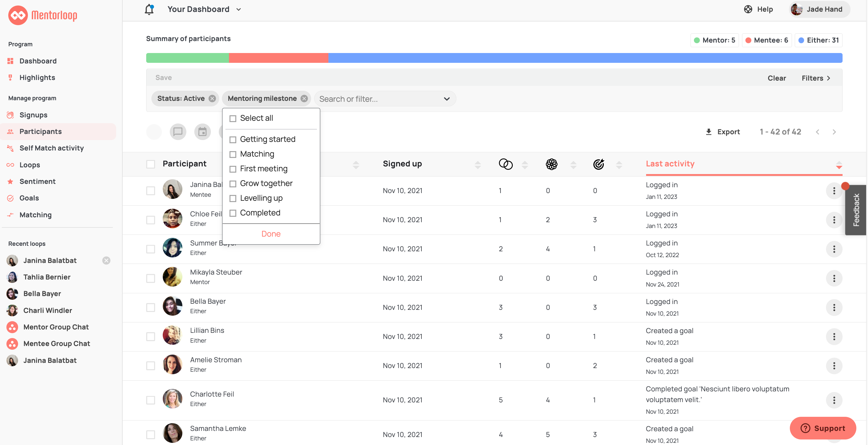Expand the Search or filter dropdown arrow
Screen dimensions: 868x445
pyautogui.click(x=447, y=99)
